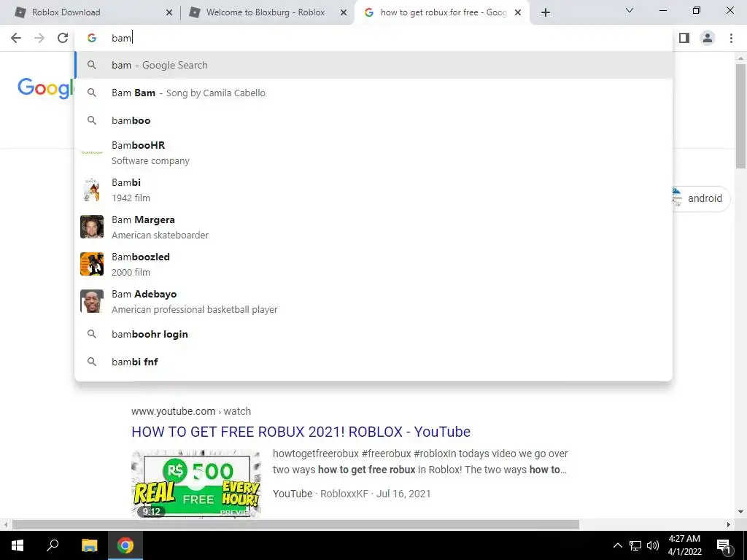Click the scroll up arrow
The height and width of the screenshot is (560, 747).
(x=740, y=58)
